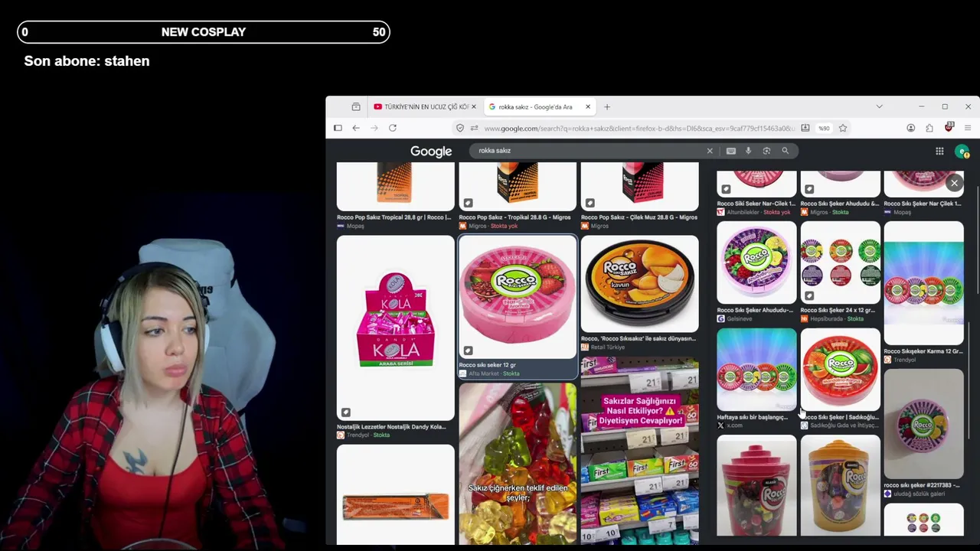Open 'Rocco Sıkışeker Karma 12 Gr' Trendyol image
This screenshot has width=980, height=551.
coord(923,283)
